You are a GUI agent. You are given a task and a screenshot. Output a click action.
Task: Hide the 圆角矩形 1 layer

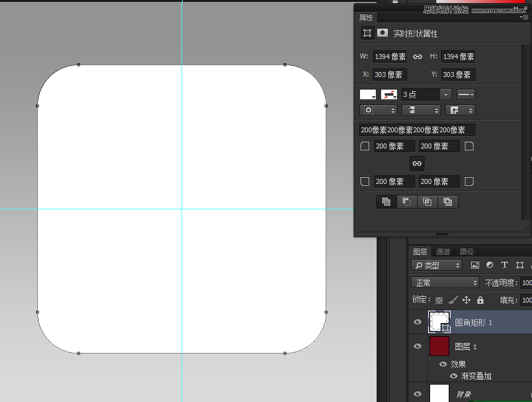pyautogui.click(x=418, y=322)
